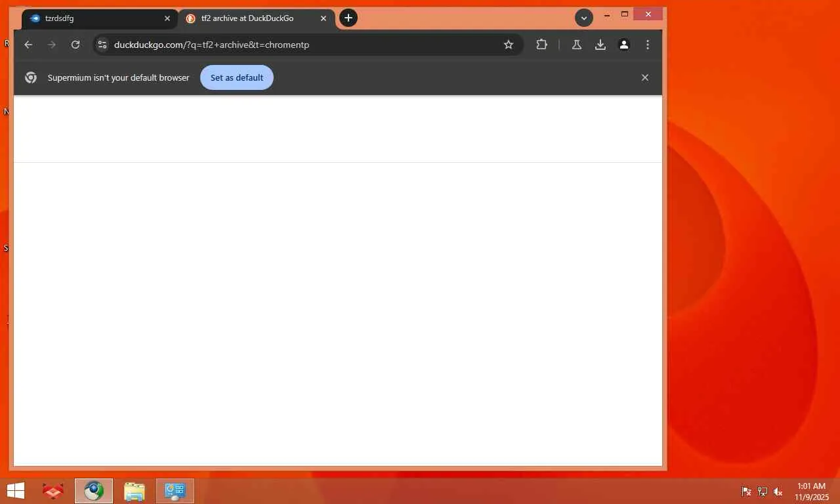Dismiss the default browser infobar
The image size is (840, 504).
pos(645,77)
